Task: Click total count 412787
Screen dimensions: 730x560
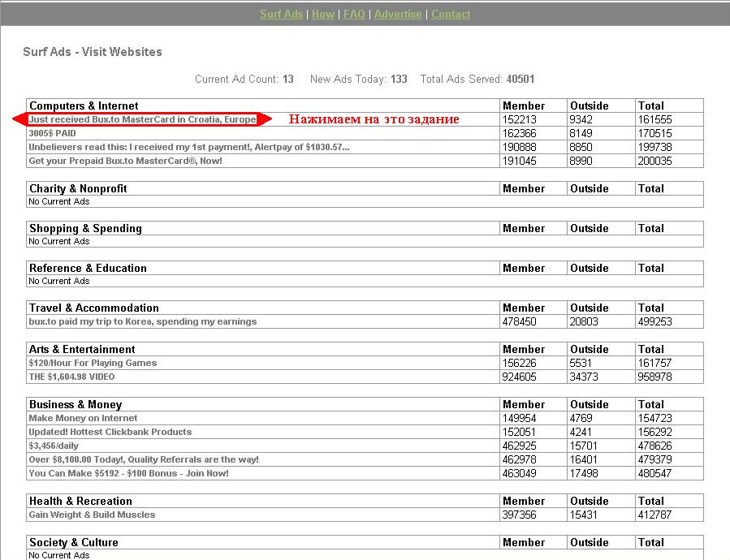Action: [655, 515]
